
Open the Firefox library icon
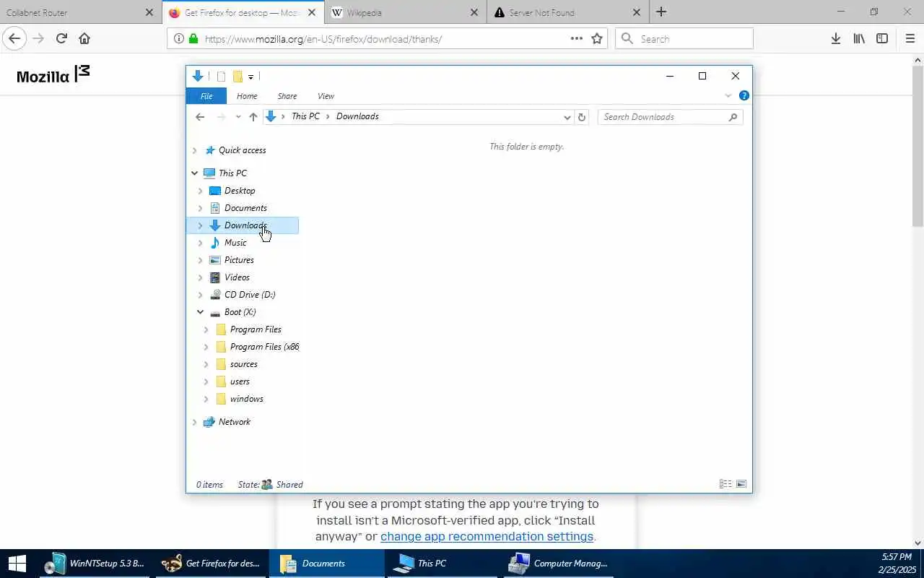[x=859, y=39]
